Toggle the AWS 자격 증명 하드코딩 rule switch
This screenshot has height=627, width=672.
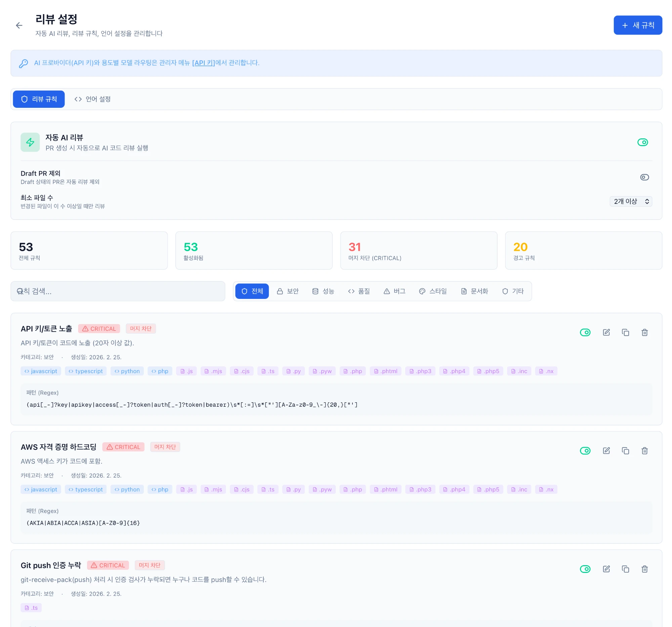(585, 451)
